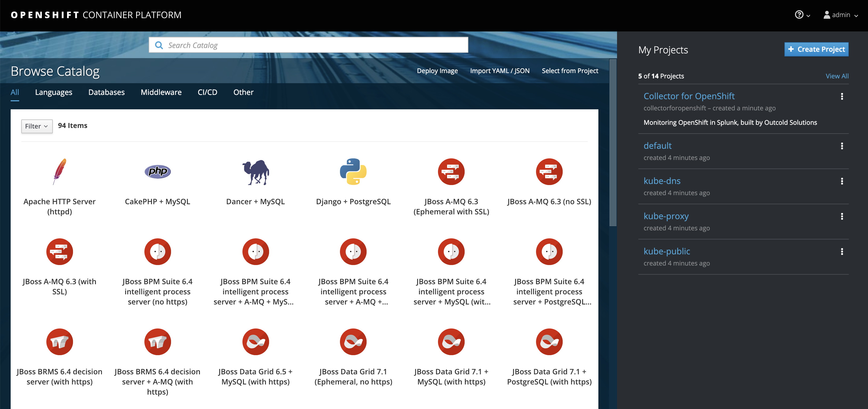The image size is (868, 409).
Task: Click the Django + PostgreSQL label
Action: coord(353,202)
